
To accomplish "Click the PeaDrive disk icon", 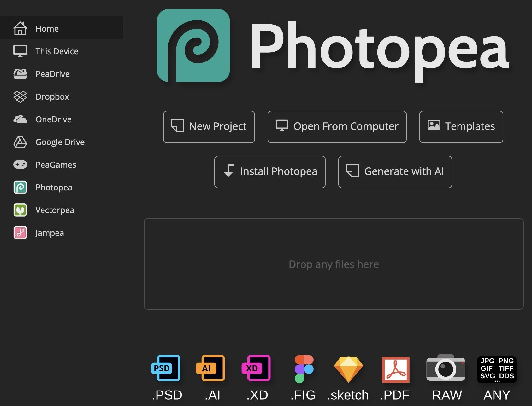I will (20, 74).
